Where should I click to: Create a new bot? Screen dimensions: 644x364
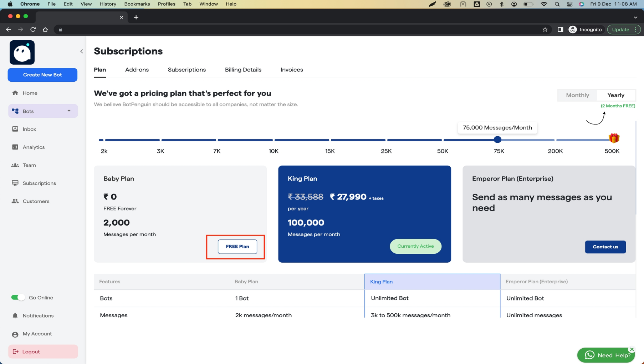[x=42, y=75]
